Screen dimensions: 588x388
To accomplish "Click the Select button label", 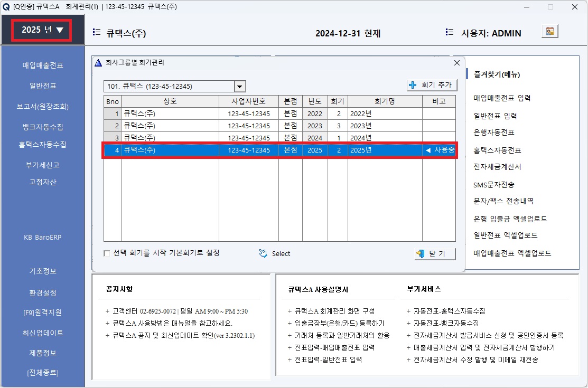I will pyautogui.click(x=281, y=254).
